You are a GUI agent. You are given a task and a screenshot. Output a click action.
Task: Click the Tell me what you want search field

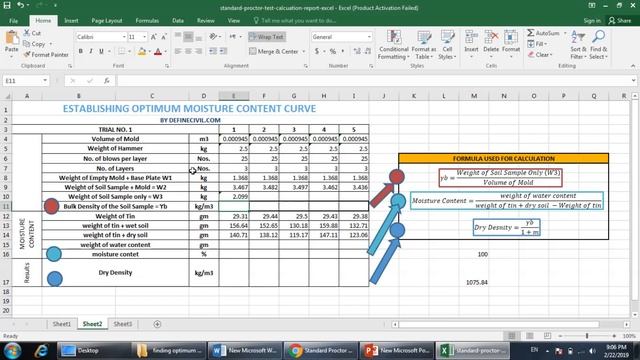click(298, 20)
